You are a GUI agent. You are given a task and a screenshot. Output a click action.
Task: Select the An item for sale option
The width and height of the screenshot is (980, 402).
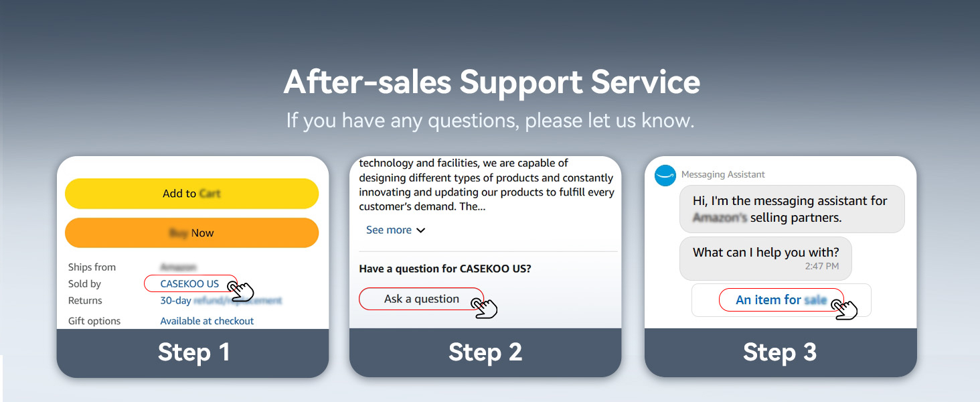pyautogui.click(x=781, y=300)
